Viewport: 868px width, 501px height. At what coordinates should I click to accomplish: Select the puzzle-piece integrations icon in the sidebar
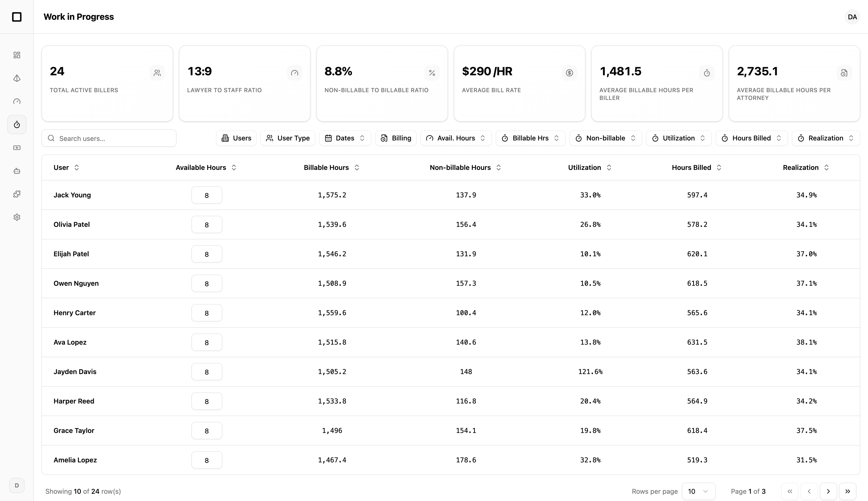[x=17, y=194]
